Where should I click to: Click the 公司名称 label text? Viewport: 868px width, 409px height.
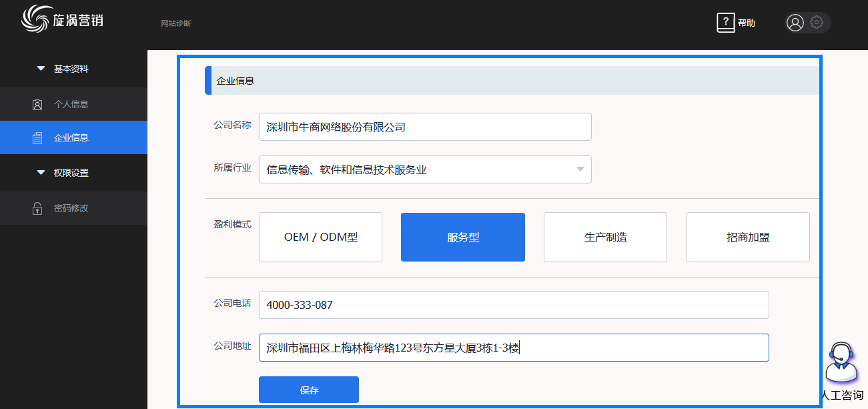tap(232, 125)
